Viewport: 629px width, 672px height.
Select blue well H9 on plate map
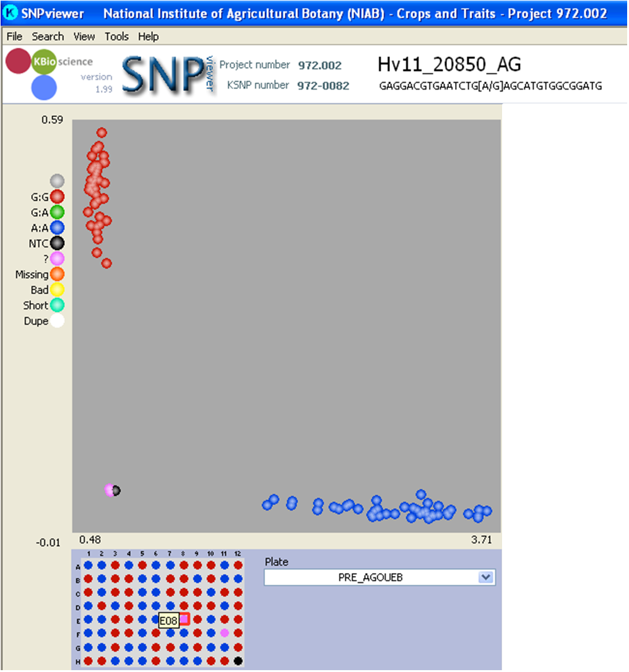click(197, 661)
